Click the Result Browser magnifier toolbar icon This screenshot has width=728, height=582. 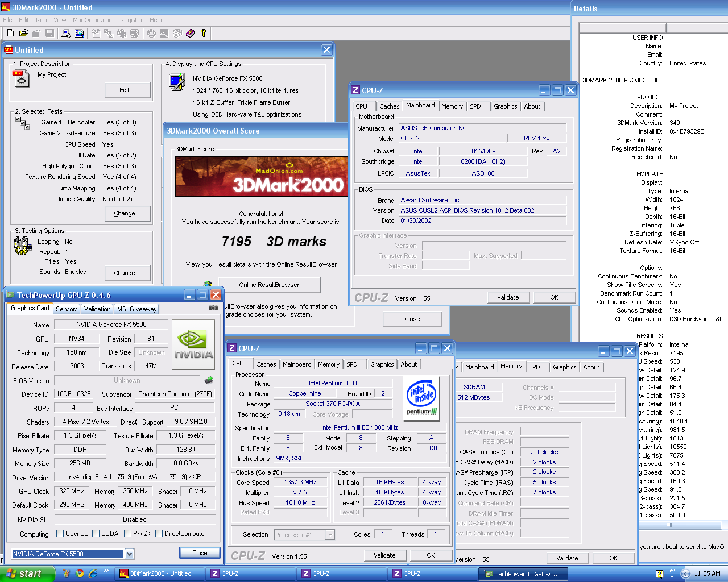(79, 33)
